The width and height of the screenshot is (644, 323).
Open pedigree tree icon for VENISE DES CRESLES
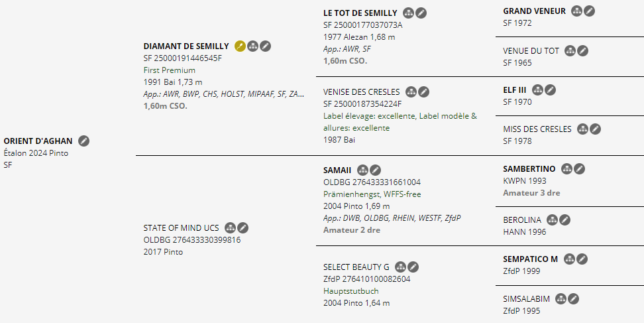pyautogui.click(x=411, y=92)
